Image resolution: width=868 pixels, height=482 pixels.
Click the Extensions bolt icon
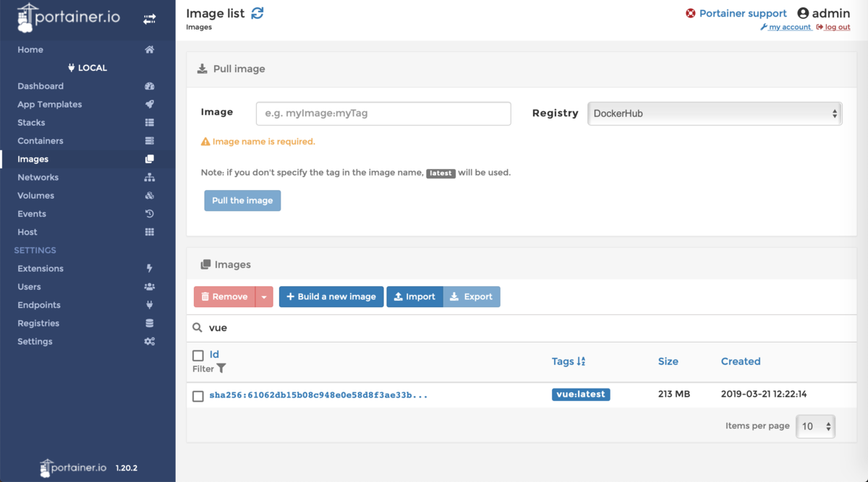click(149, 268)
